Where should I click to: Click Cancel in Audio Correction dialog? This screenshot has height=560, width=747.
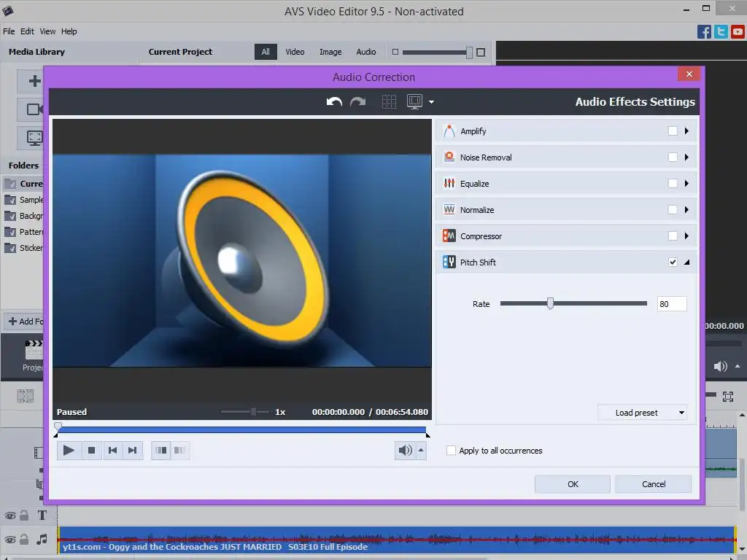pos(653,484)
